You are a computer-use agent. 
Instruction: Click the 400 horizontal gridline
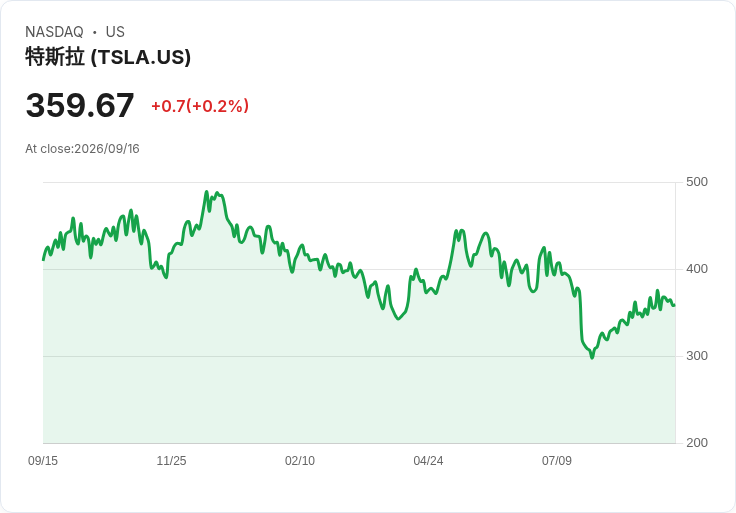click(359, 269)
